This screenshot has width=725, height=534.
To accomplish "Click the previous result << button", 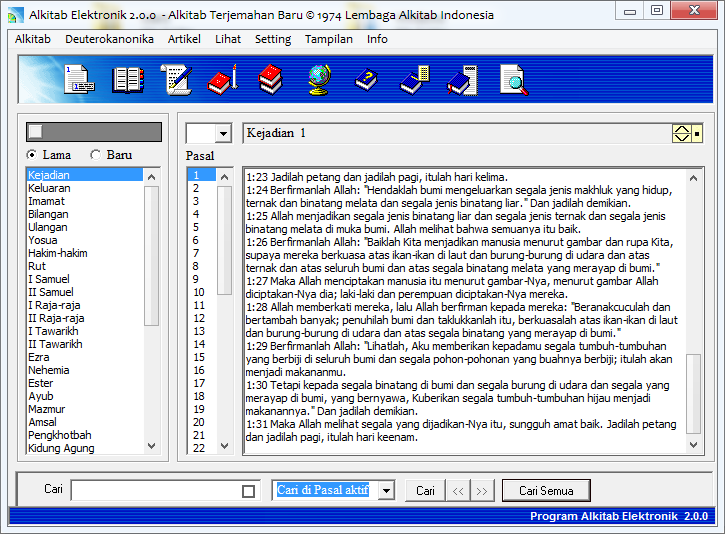I will click(x=458, y=491).
